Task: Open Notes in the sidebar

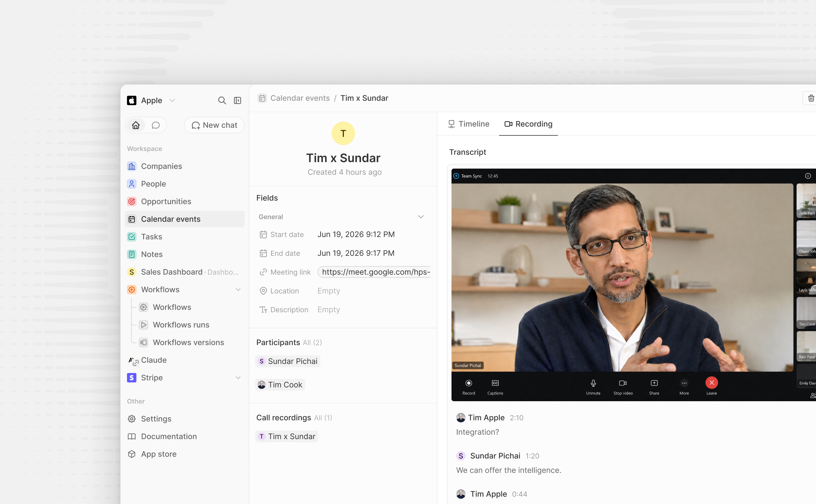Action: tap(185, 254)
